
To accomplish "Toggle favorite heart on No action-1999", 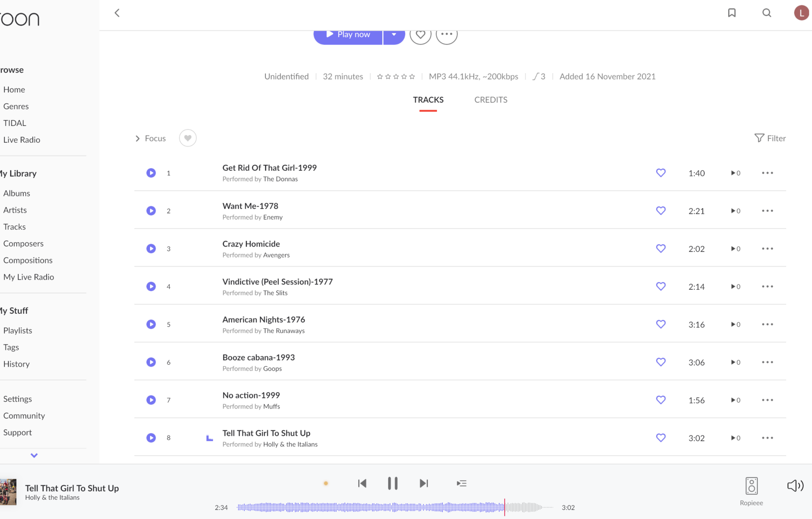I will pyautogui.click(x=661, y=400).
